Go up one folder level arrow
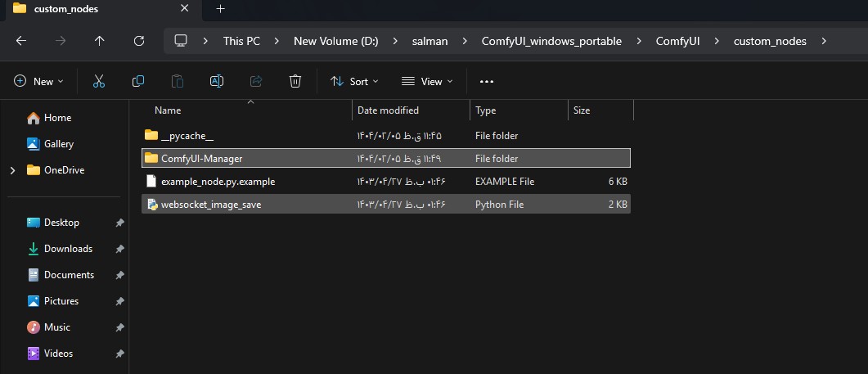The width and height of the screenshot is (868, 374). tap(100, 41)
